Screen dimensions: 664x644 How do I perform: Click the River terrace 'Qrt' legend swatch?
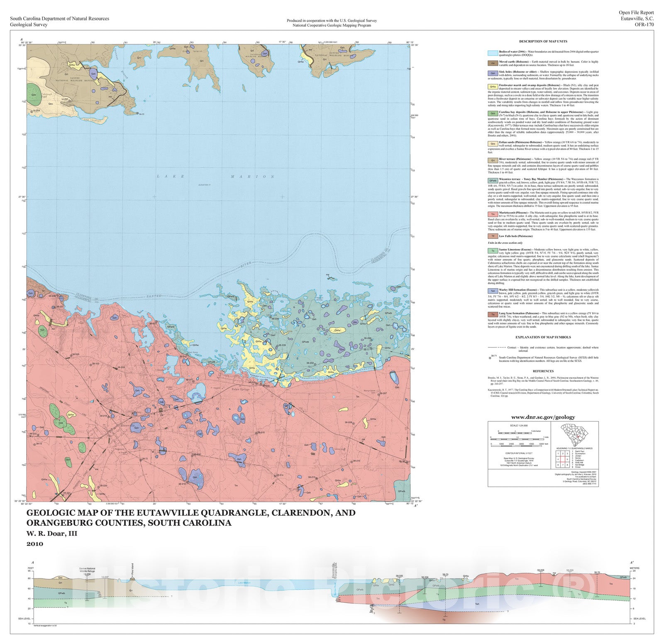point(493,160)
